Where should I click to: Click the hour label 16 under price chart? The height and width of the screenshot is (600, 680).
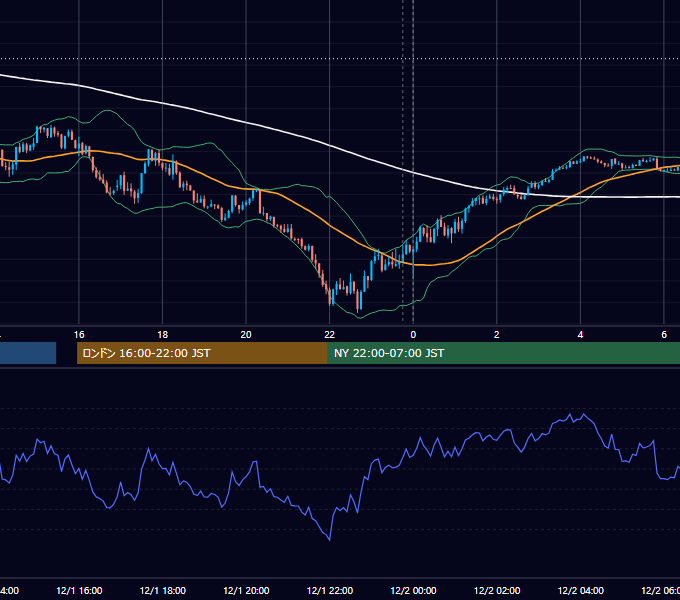pyautogui.click(x=79, y=335)
